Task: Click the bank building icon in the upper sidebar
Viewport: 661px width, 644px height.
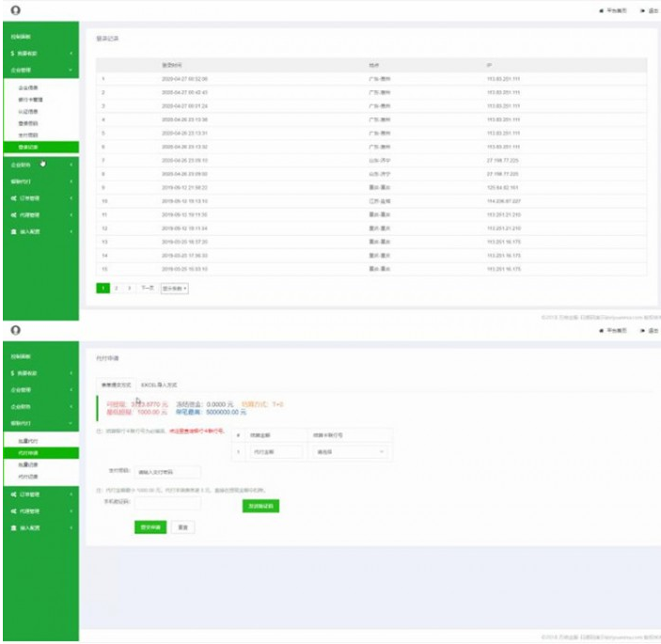Action: (13, 232)
